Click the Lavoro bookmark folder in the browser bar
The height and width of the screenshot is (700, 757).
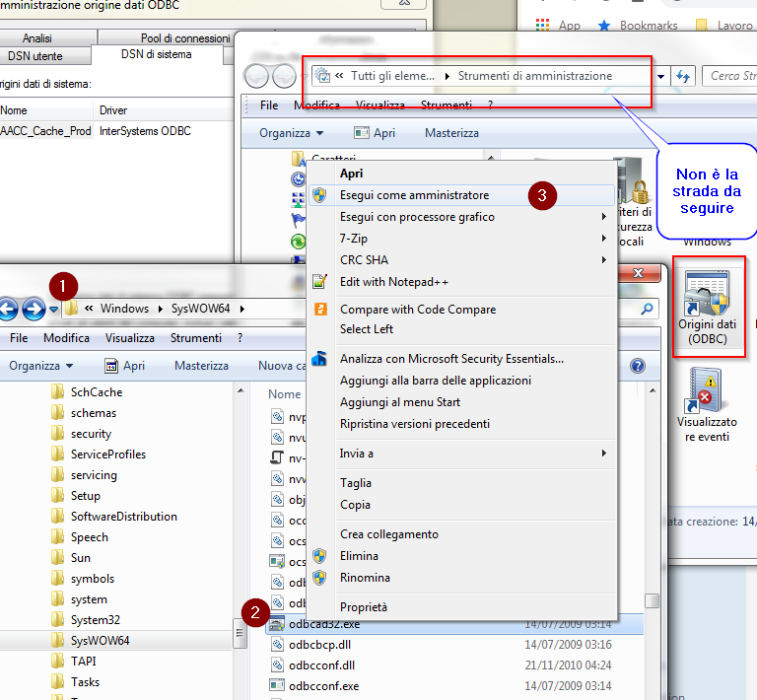tap(724, 25)
